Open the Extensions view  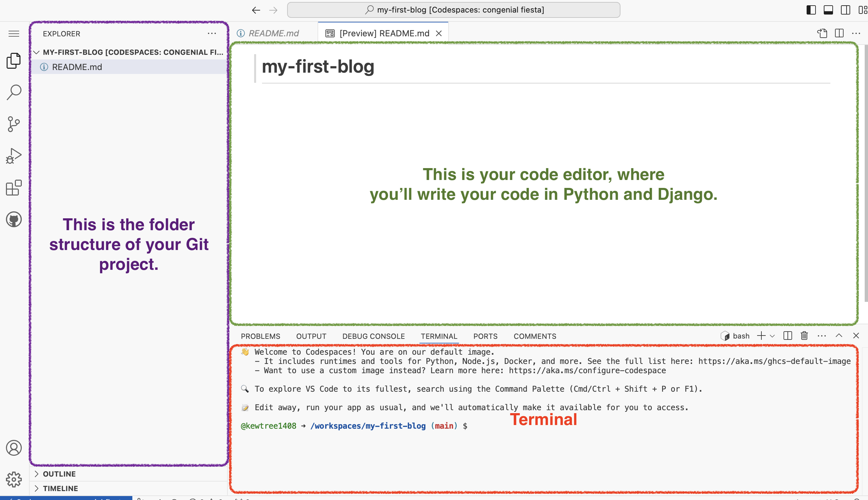pyautogui.click(x=14, y=188)
